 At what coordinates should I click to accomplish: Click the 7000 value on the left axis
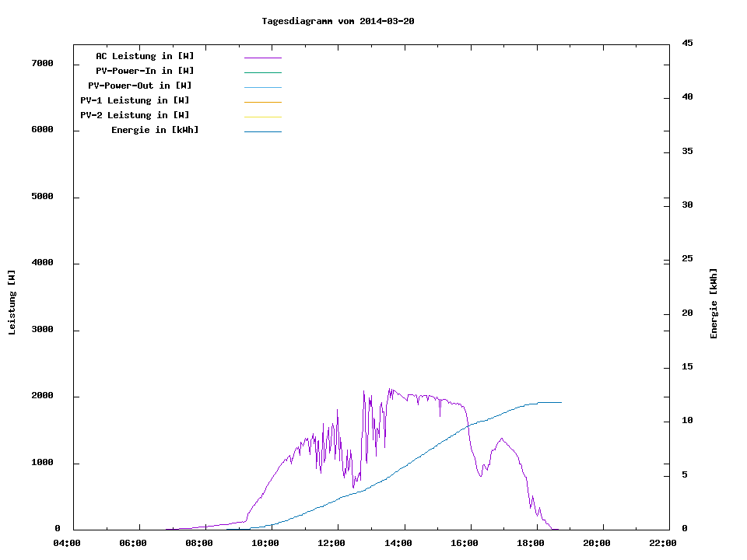pos(42,63)
